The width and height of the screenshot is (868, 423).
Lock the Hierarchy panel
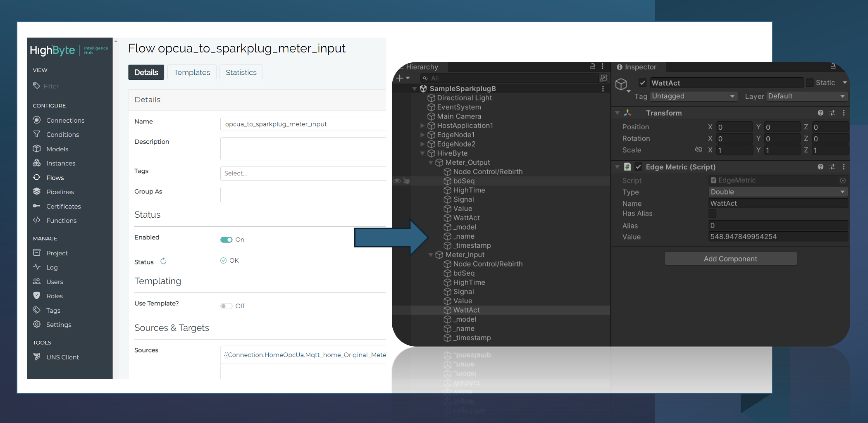point(592,66)
